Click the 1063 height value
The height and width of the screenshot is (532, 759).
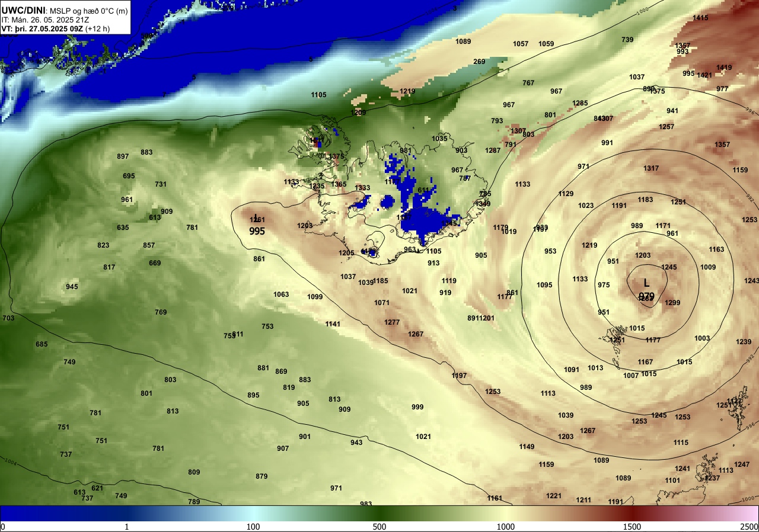[x=281, y=294]
